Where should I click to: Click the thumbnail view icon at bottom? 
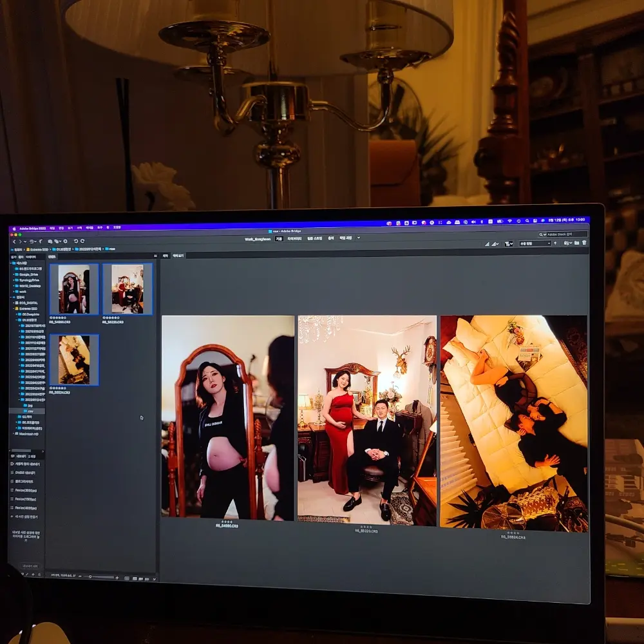pos(135,579)
